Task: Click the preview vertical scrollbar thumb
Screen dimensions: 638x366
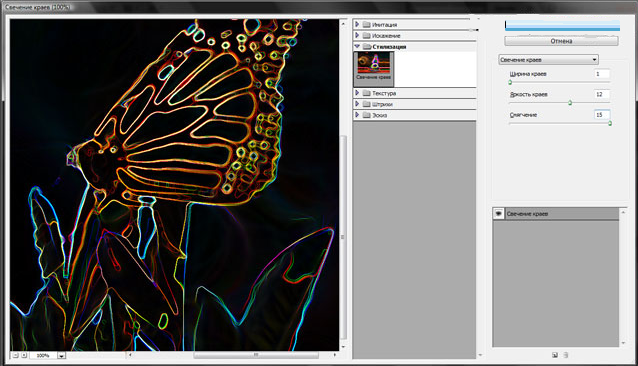Action: pos(343,237)
